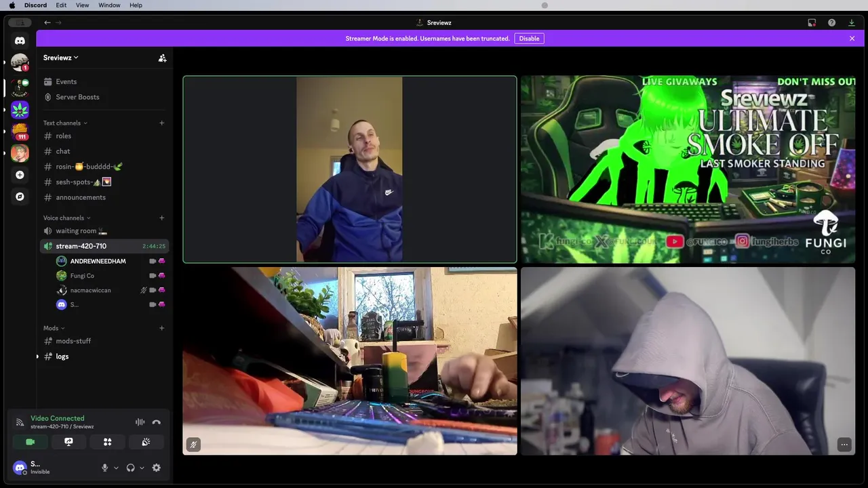Navigate back with the left arrow
Screen dimensions: 868x488
click(x=47, y=22)
